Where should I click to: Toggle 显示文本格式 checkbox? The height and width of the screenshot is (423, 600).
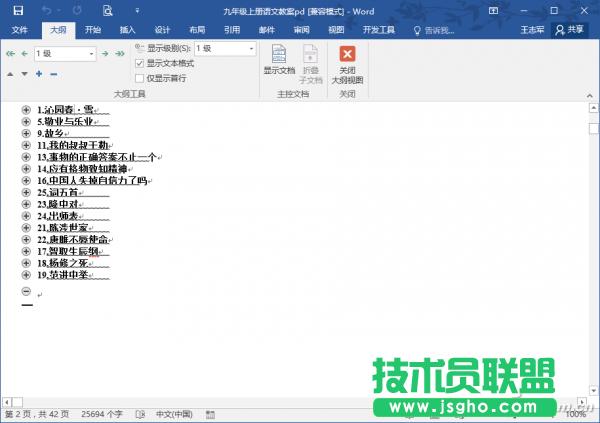(x=140, y=62)
